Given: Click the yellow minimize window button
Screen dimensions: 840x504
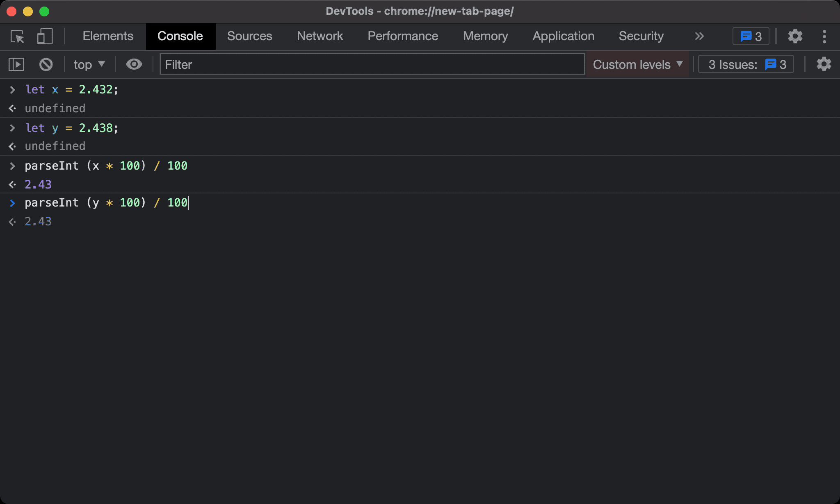Looking at the screenshot, I should point(28,11).
